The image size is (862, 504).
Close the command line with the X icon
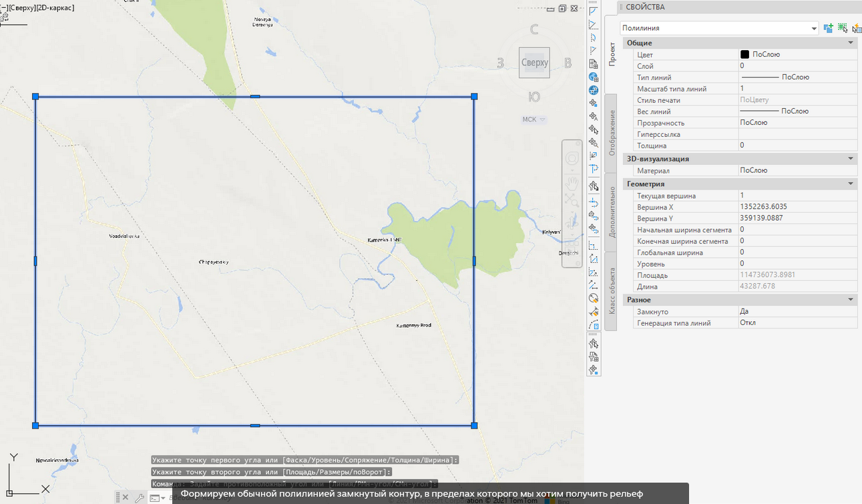tap(126, 497)
